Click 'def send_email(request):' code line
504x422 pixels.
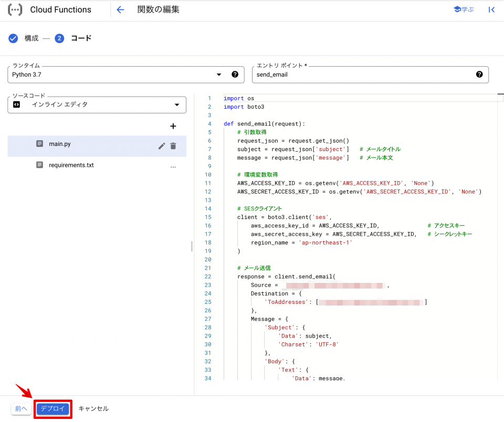[264, 124]
